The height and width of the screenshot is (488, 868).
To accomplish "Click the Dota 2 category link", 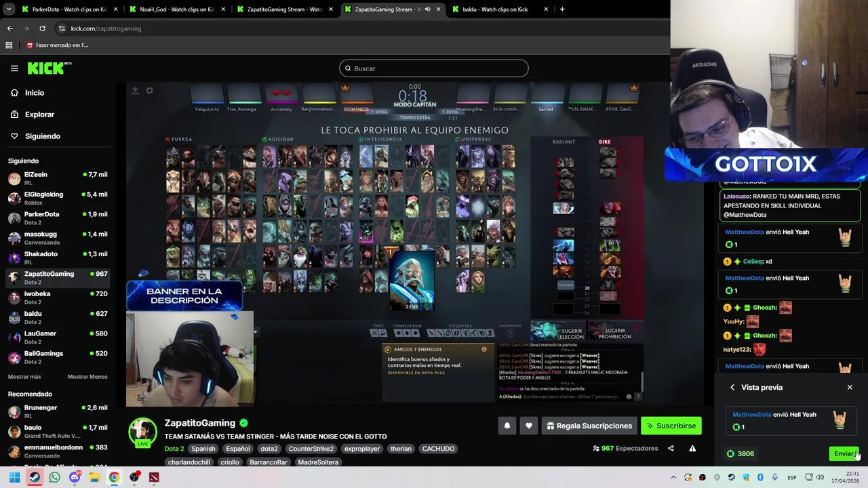I will 174,449.
